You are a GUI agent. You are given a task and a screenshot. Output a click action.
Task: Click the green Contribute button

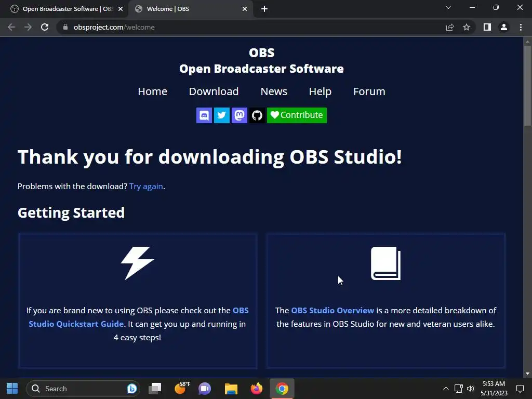pos(297,115)
